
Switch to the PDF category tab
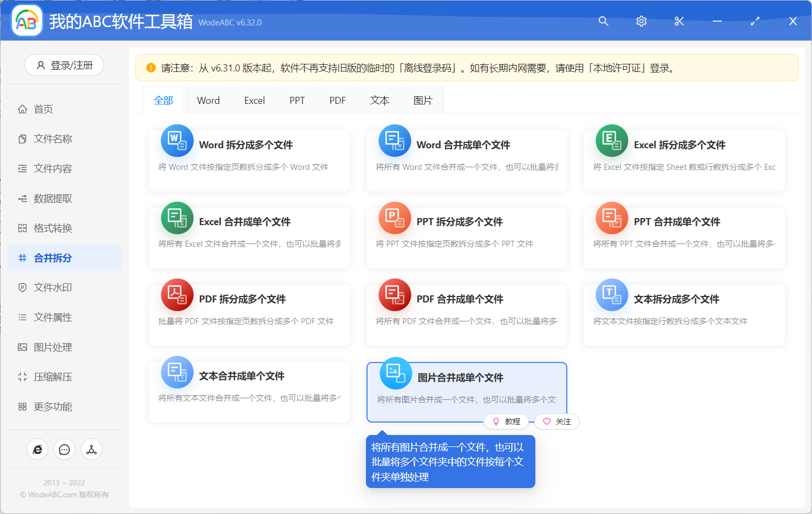tap(337, 100)
